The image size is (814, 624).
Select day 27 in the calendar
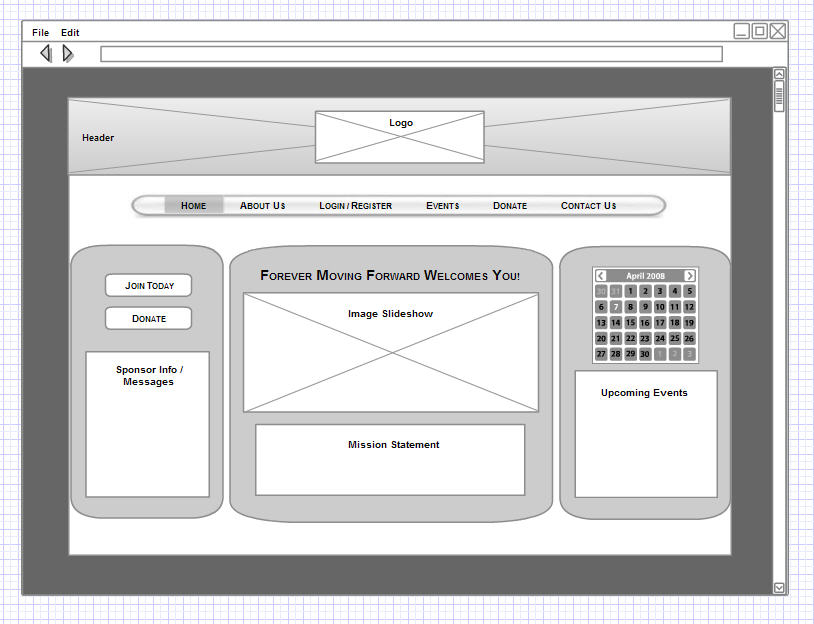[x=601, y=354]
